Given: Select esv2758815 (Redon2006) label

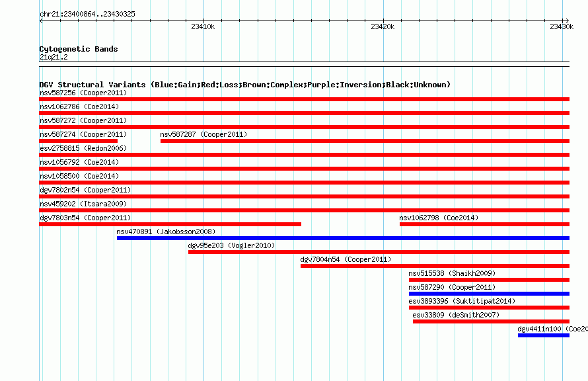Looking at the screenshot, I should tap(83, 148).
